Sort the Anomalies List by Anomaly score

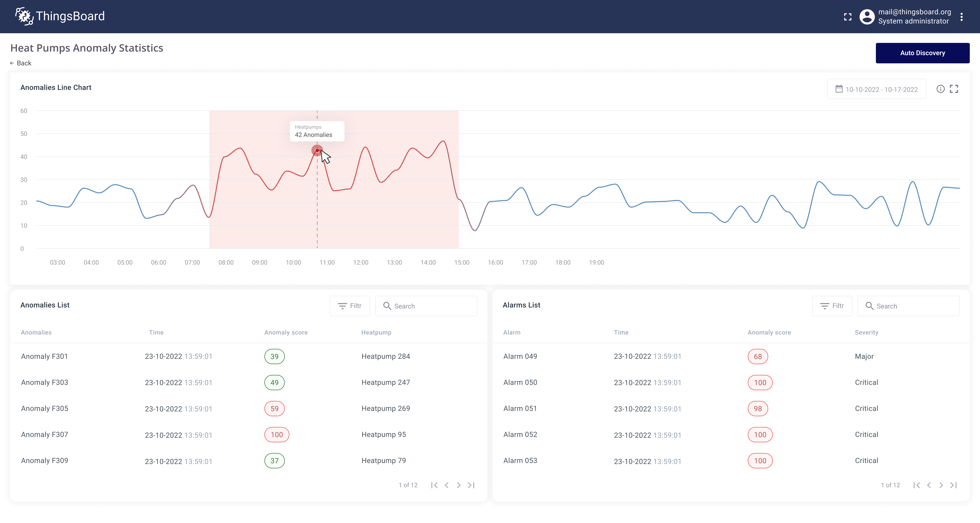click(x=286, y=332)
